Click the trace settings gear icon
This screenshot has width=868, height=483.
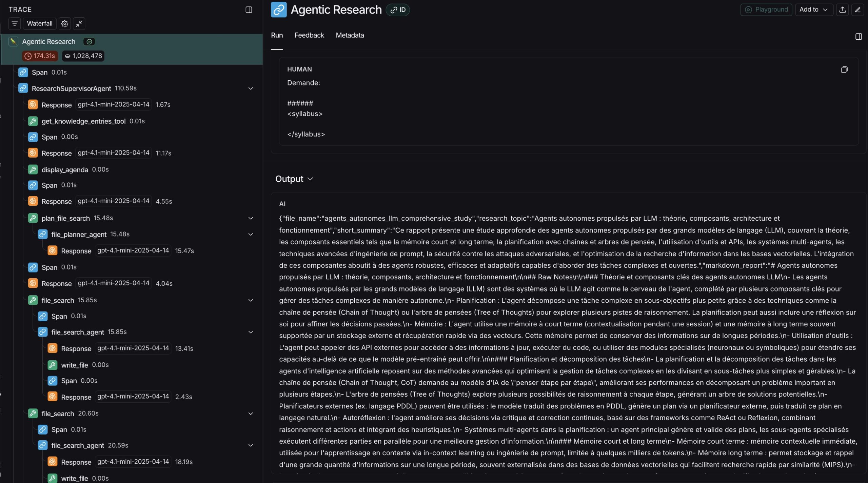(x=64, y=24)
